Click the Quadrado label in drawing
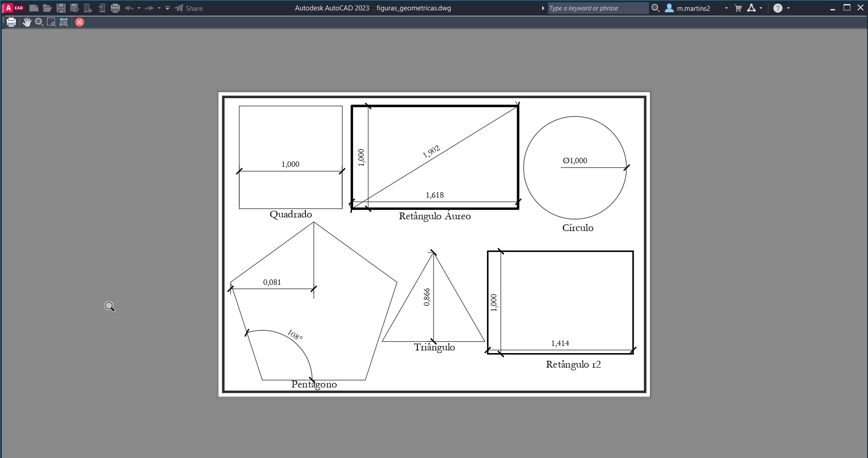The width and height of the screenshot is (868, 458). [x=291, y=214]
